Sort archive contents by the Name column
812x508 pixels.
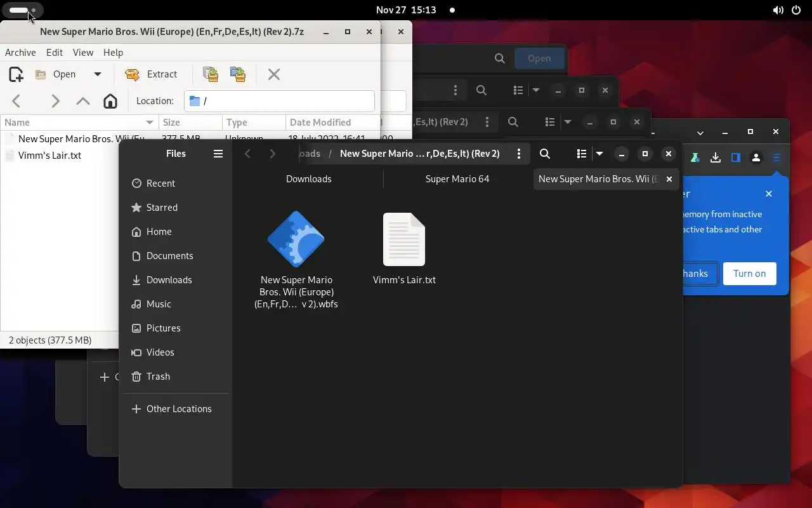click(79, 123)
